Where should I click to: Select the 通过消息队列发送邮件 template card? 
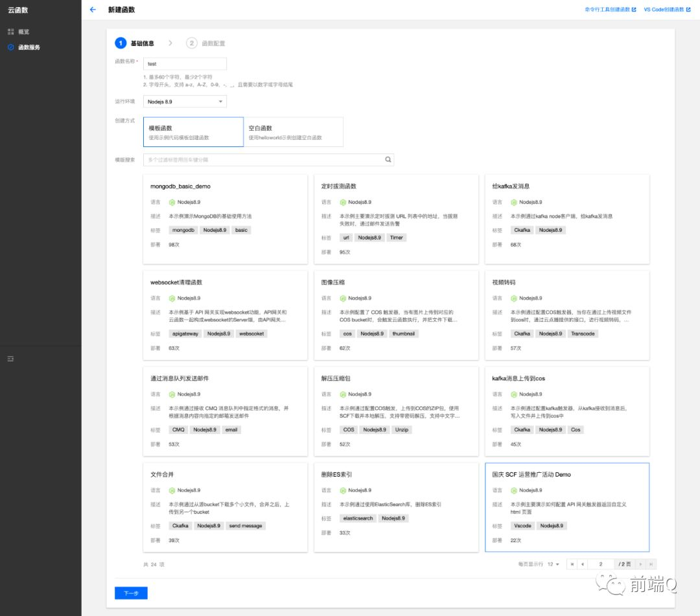click(x=226, y=411)
